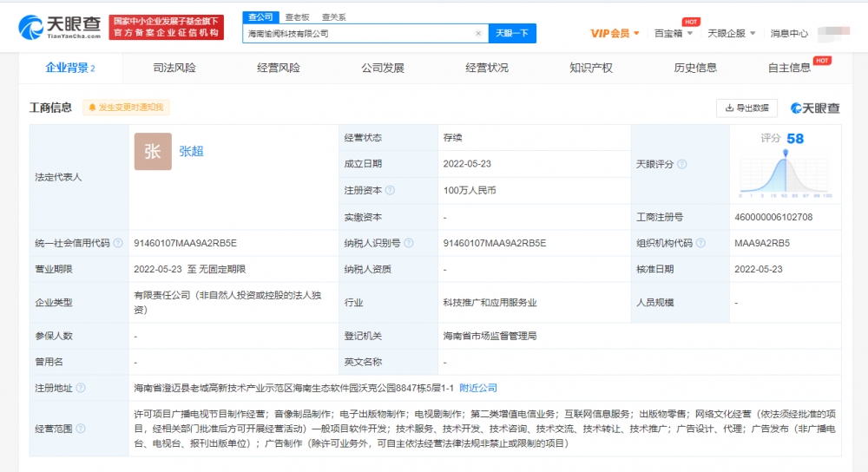Click the help icon beside 纳税人识别号
The image size is (868, 472).
(x=408, y=244)
